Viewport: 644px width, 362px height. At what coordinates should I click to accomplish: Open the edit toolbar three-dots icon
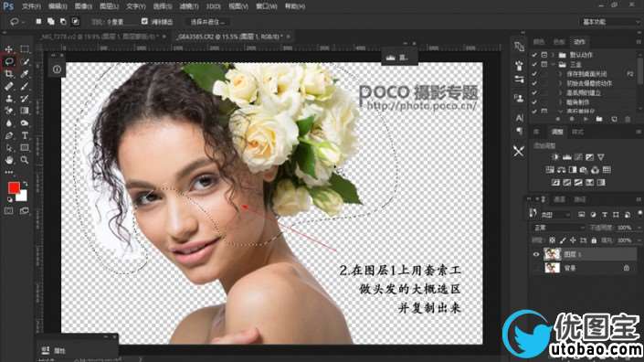coord(8,172)
